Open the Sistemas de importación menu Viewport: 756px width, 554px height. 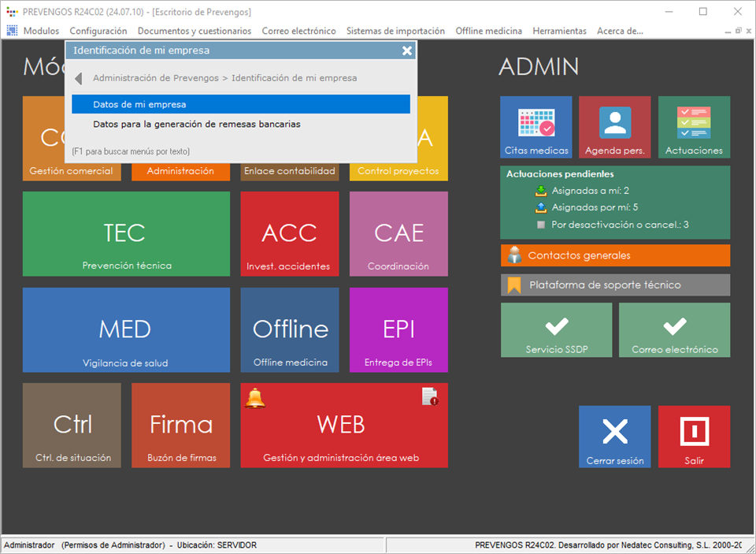[395, 31]
